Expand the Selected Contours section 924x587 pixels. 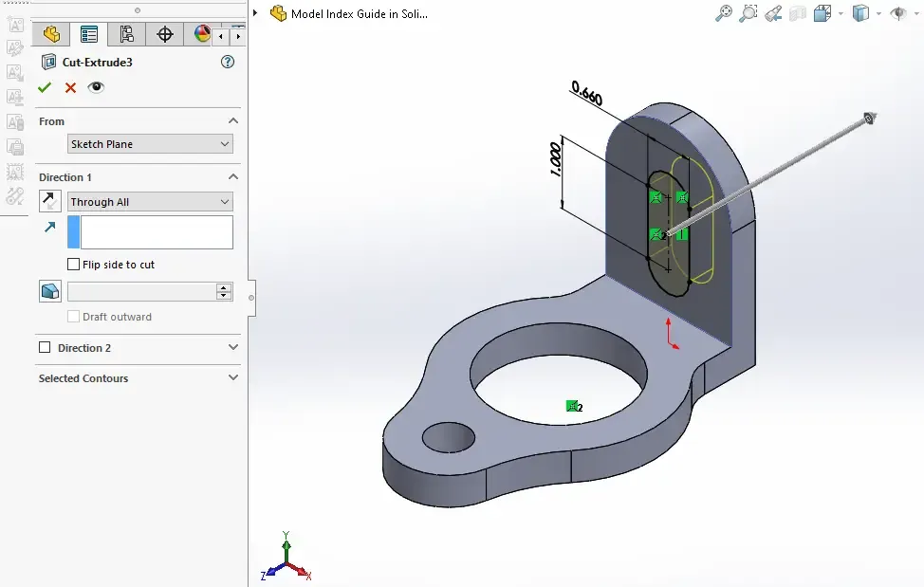(x=233, y=377)
